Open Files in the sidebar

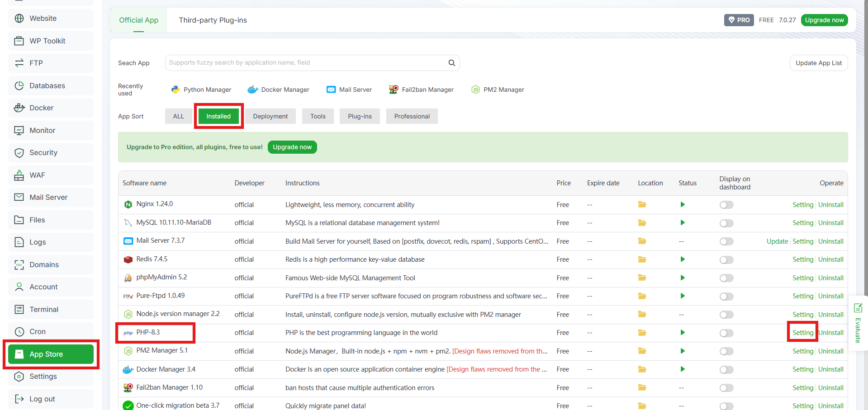[x=51, y=220]
